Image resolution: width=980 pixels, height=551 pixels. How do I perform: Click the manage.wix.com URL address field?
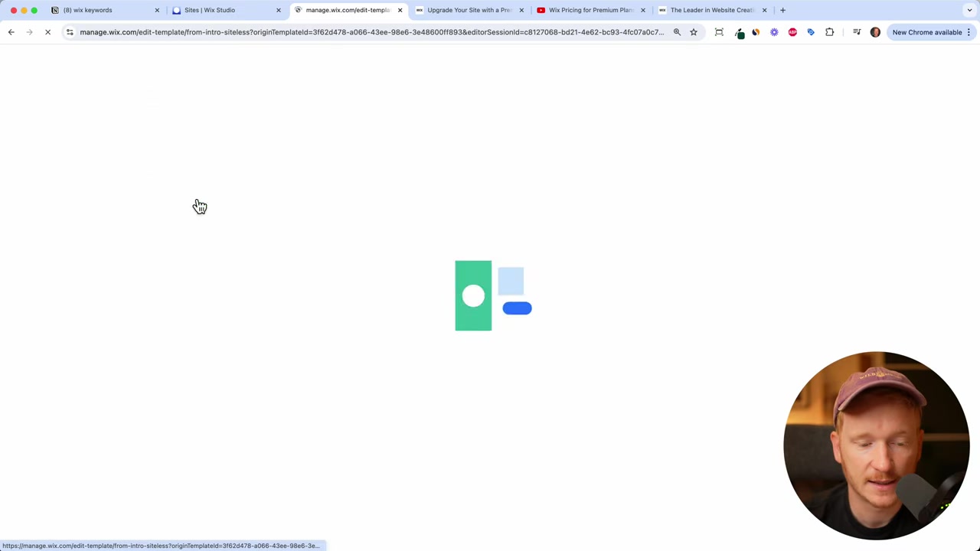point(371,32)
